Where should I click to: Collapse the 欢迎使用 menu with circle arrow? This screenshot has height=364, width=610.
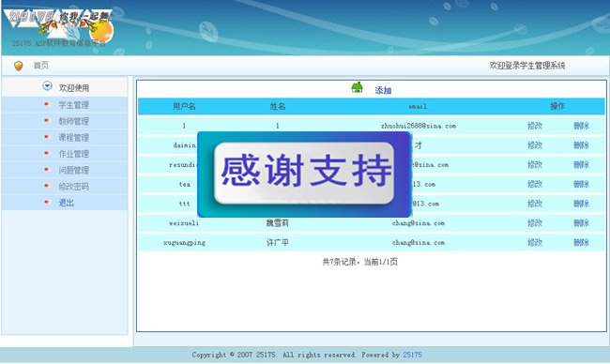[x=47, y=86]
